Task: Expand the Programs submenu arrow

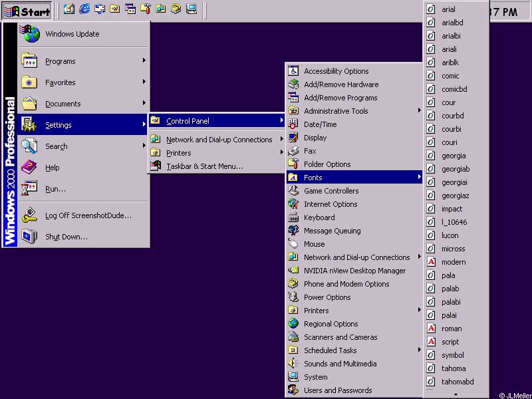Action: click(x=144, y=61)
